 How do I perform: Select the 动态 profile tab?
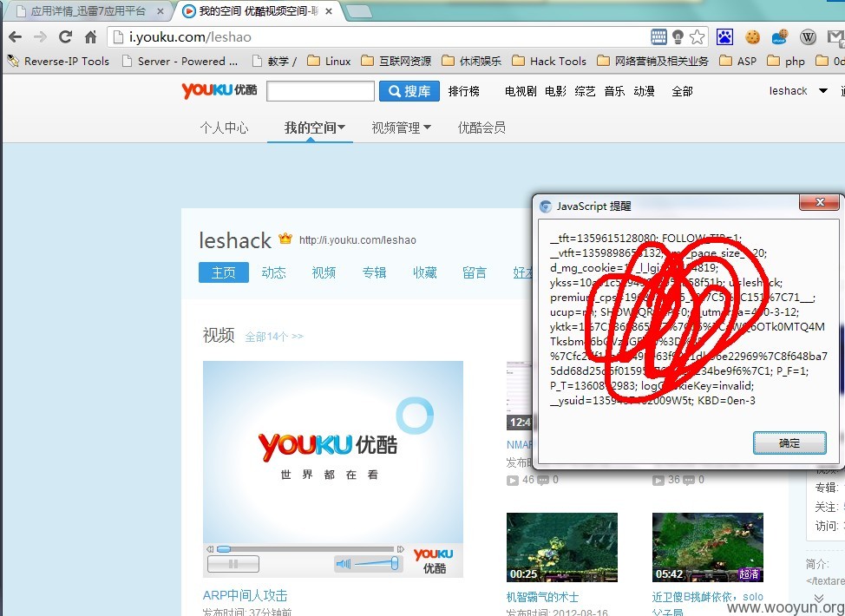274,272
